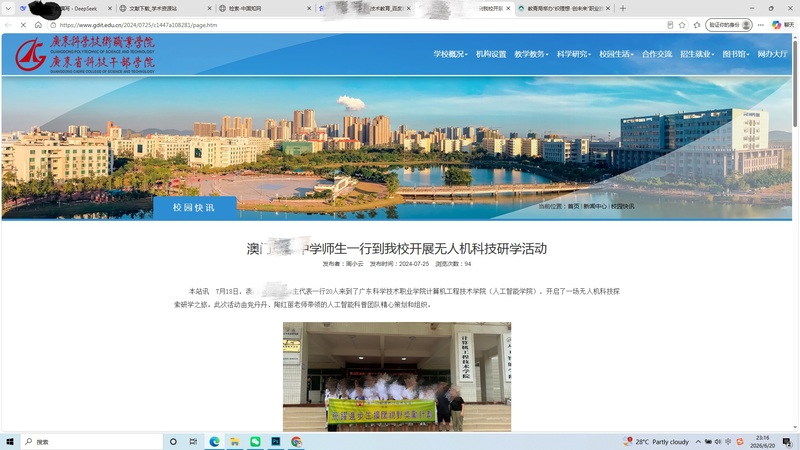Open the reader view icon in address bar
The image size is (800, 450).
670,24
